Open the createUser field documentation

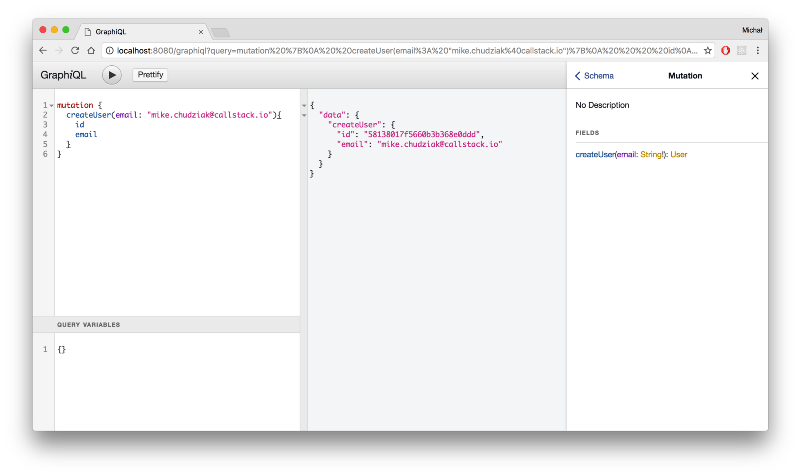(595, 155)
